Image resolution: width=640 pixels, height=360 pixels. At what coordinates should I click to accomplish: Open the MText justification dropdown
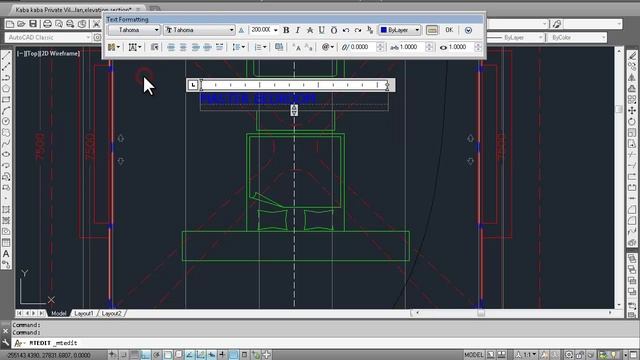(135, 47)
